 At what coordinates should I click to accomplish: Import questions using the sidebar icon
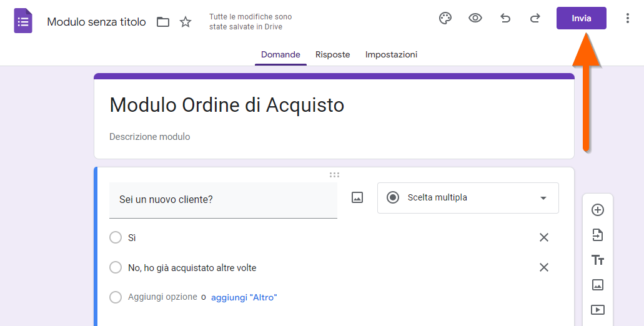pos(598,235)
